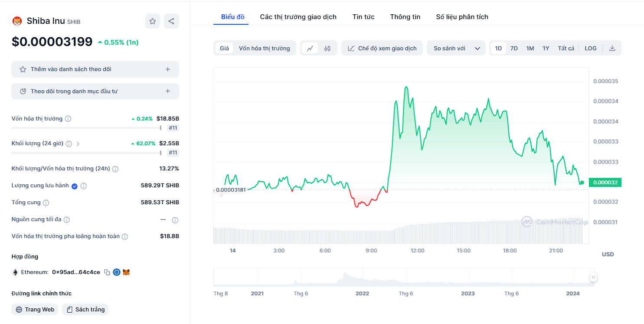Click the $0.00003199 price text
The image size is (644, 324).
(x=52, y=42)
